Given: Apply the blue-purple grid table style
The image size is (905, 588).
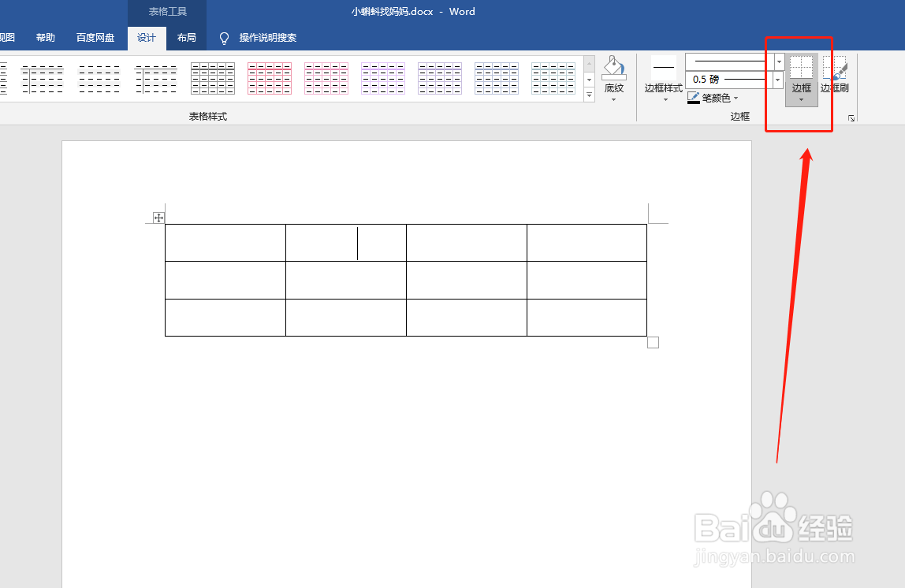Looking at the screenshot, I should tap(440, 79).
